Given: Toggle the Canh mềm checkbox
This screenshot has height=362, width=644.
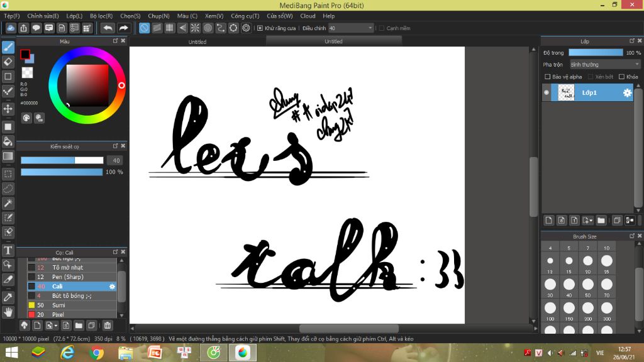Looking at the screenshot, I should click(x=382, y=28).
